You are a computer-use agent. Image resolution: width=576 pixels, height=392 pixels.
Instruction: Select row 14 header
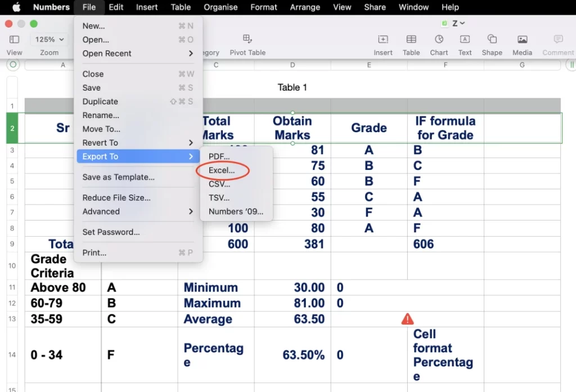(x=12, y=355)
